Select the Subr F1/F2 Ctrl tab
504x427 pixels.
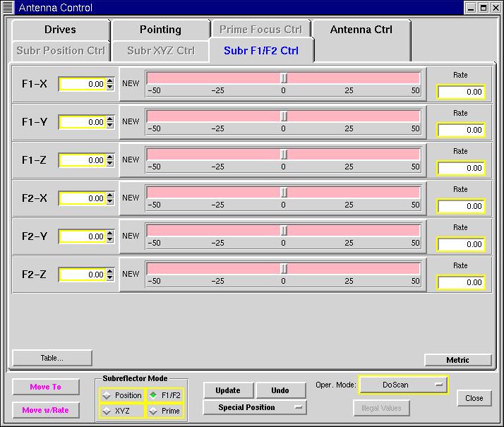[261, 51]
